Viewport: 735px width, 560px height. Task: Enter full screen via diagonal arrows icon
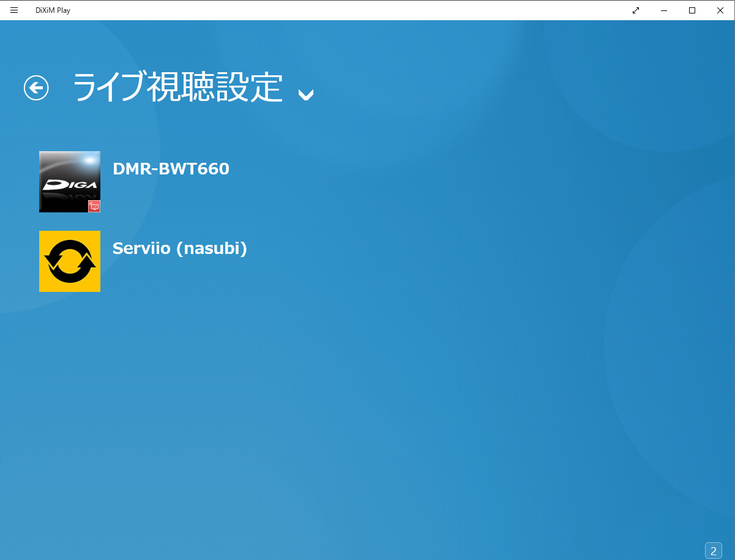click(x=636, y=10)
